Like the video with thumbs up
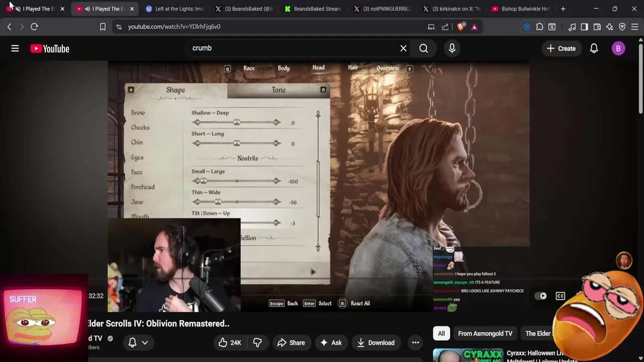Image resolution: width=644 pixels, height=362 pixels. (230, 343)
